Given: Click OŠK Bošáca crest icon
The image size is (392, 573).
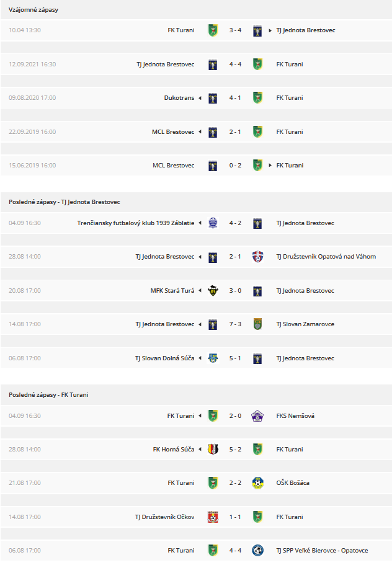Looking at the screenshot, I should click(258, 483).
